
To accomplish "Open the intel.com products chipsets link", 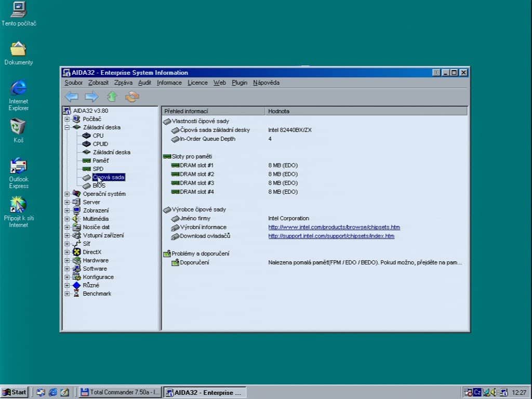I will (x=334, y=227).
